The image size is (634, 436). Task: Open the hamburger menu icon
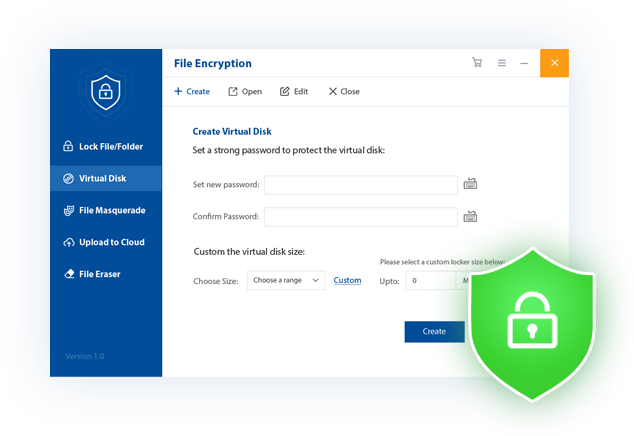point(501,63)
